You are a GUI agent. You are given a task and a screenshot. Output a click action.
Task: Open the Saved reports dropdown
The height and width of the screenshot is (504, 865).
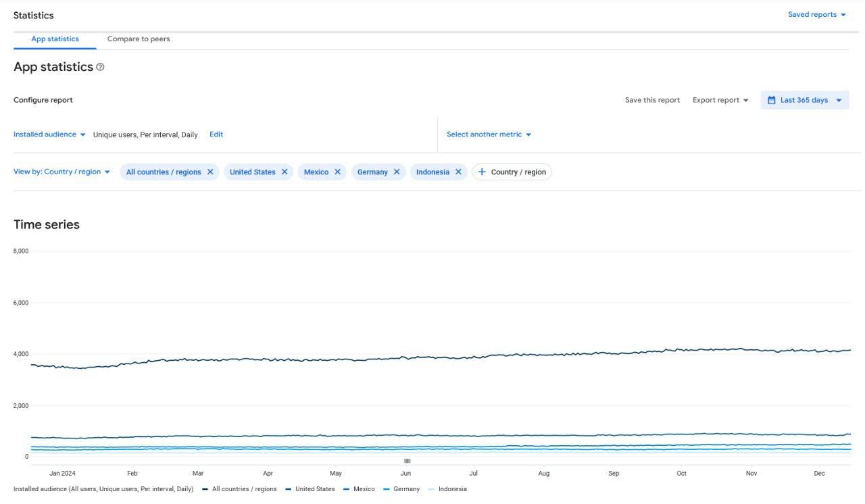pyautogui.click(x=816, y=15)
